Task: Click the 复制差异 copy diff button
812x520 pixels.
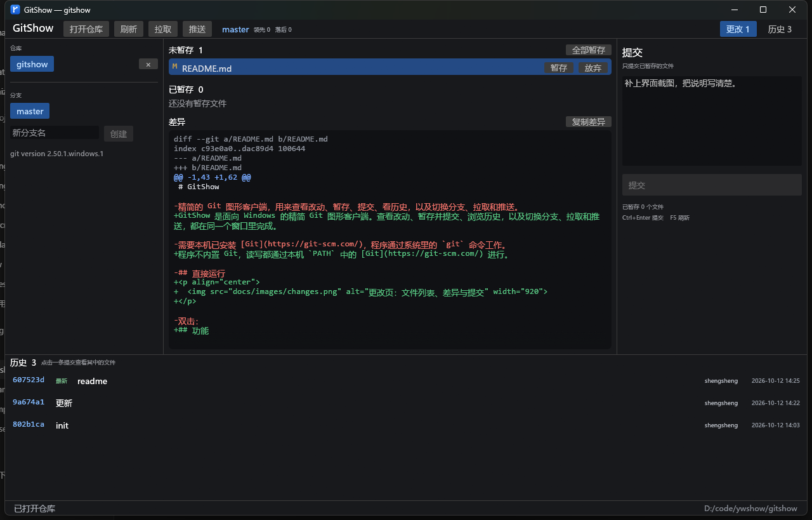Action: pos(589,122)
